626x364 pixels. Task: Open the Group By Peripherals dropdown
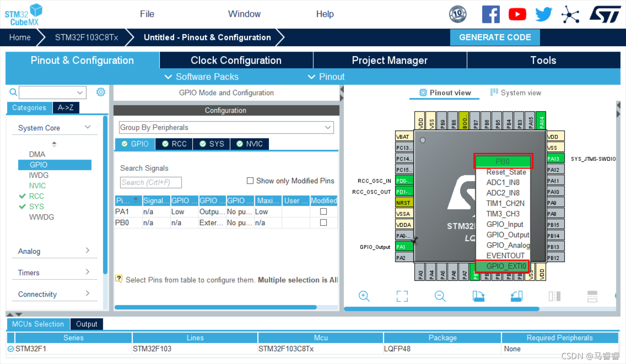pos(226,127)
